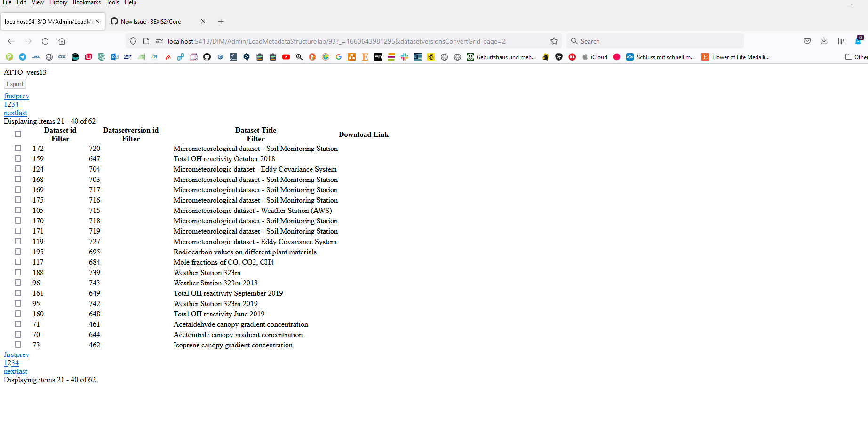
Task: Open the Filter under Datasetversion id column
Action: point(131,139)
